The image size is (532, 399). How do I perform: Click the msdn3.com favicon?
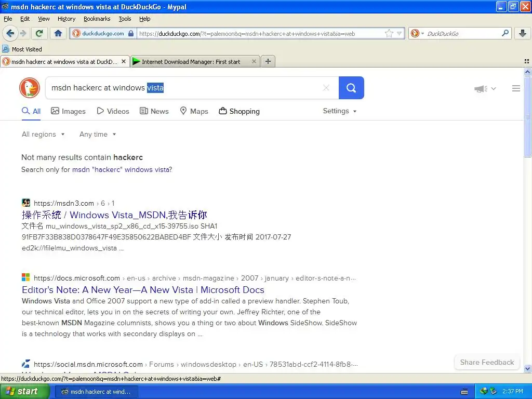click(x=26, y=203)
